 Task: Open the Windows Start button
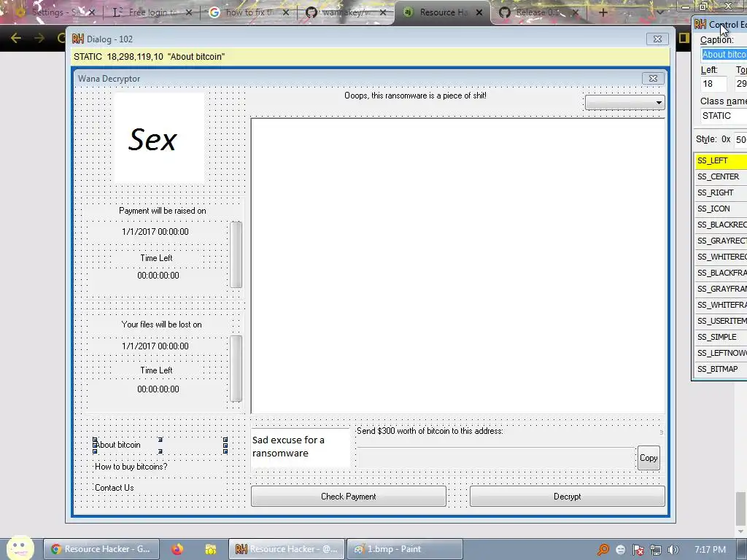[20, 548]
